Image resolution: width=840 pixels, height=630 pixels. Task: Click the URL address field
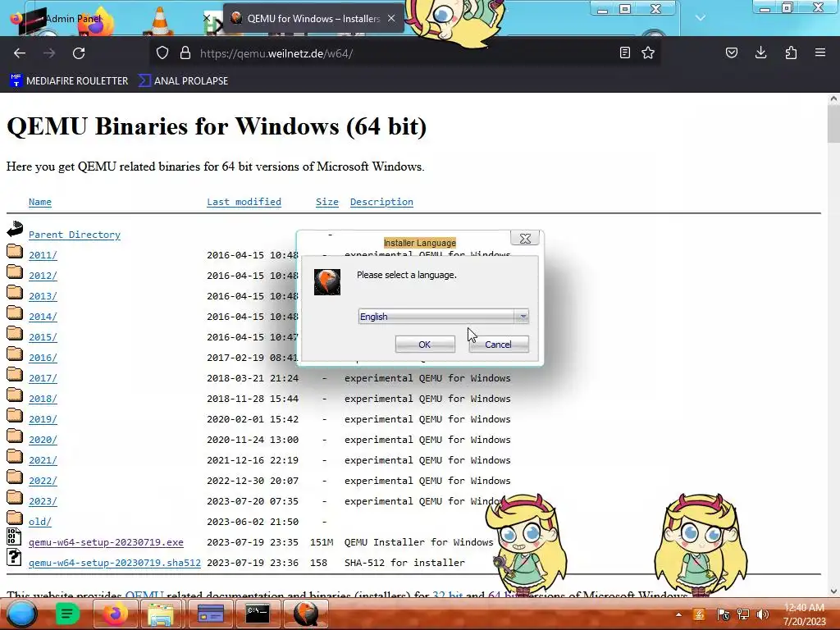click(x=404, y=53)
